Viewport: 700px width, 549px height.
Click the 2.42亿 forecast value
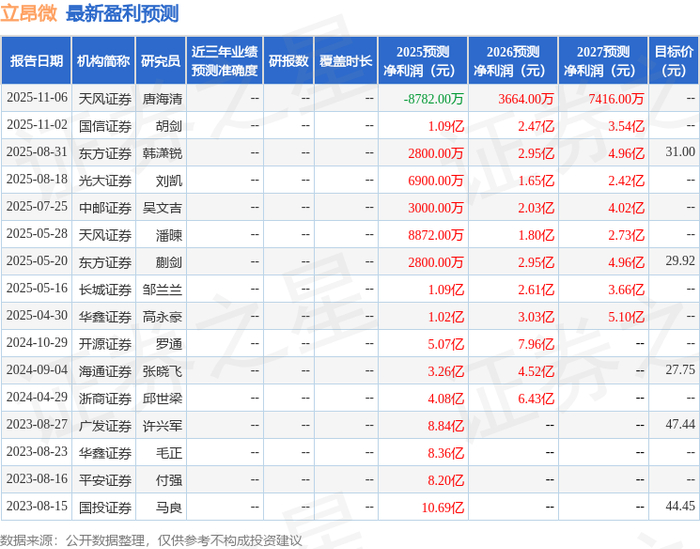626,181
